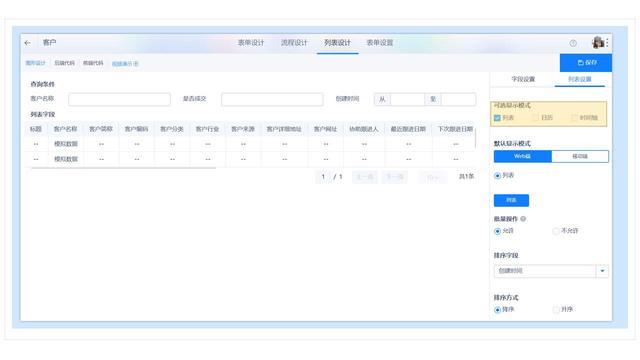The height and width of the screenshot is (360, 640).
Task: Enable the 日历 display mode checkbox
Action: [536, 118]
